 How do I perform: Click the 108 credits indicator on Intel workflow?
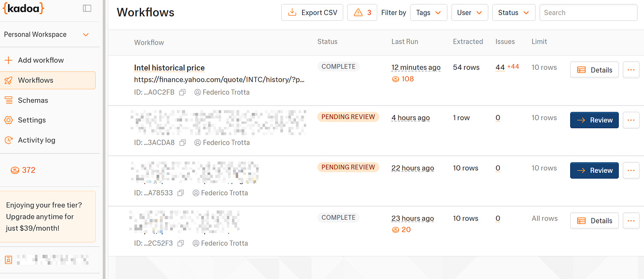click(402, 79)
